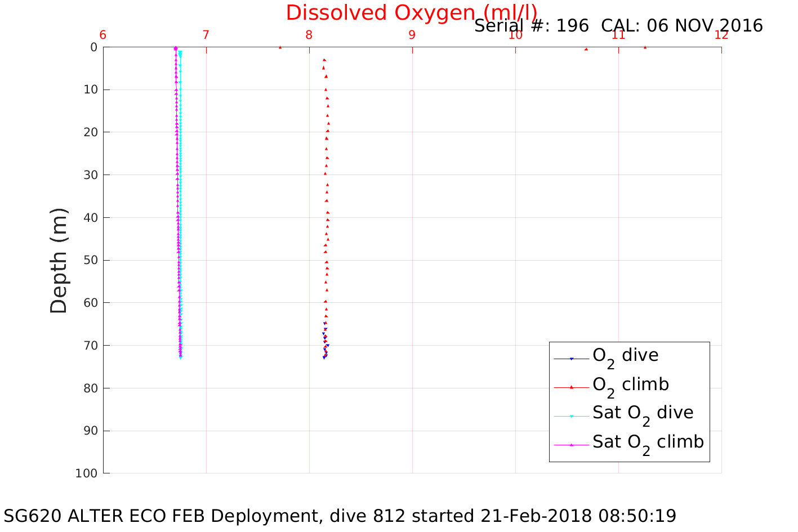Click the magenta Sat O2 climb legend marker
798x532 pixels.
(571, 445)
